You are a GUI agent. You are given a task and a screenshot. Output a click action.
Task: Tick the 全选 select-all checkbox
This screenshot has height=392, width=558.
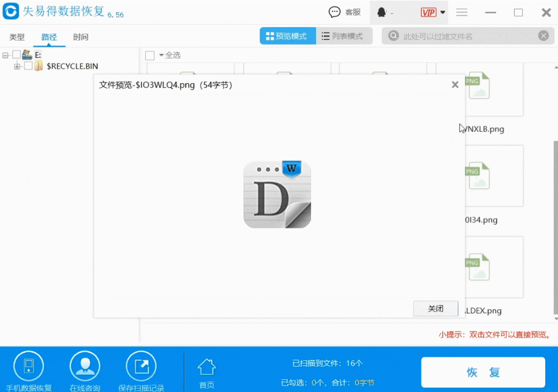coord(150,56)
